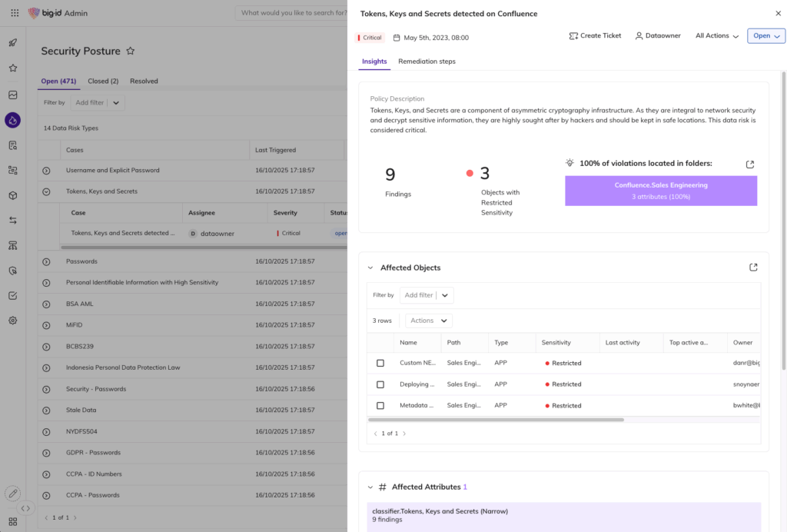
Task: Switch to the Remediation steps tab
Action: click(427, 62)
